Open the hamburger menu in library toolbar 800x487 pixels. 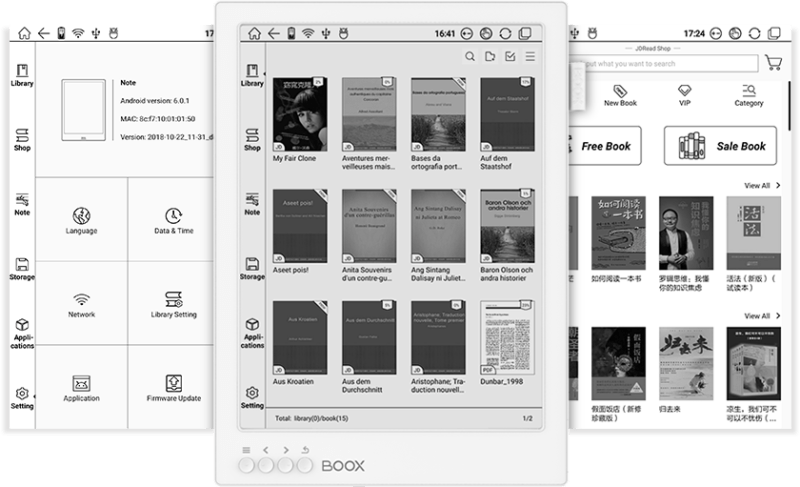click(530, 57)
